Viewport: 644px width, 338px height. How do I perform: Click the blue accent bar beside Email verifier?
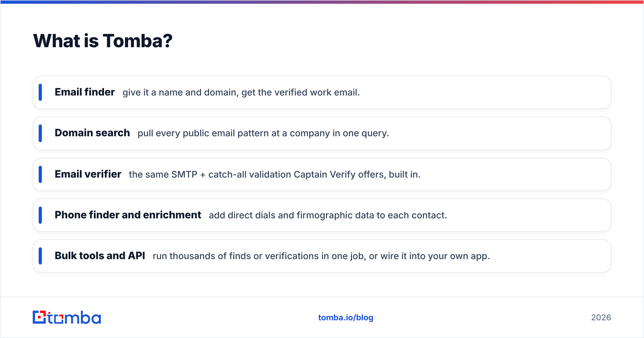[x=40, y=174]
